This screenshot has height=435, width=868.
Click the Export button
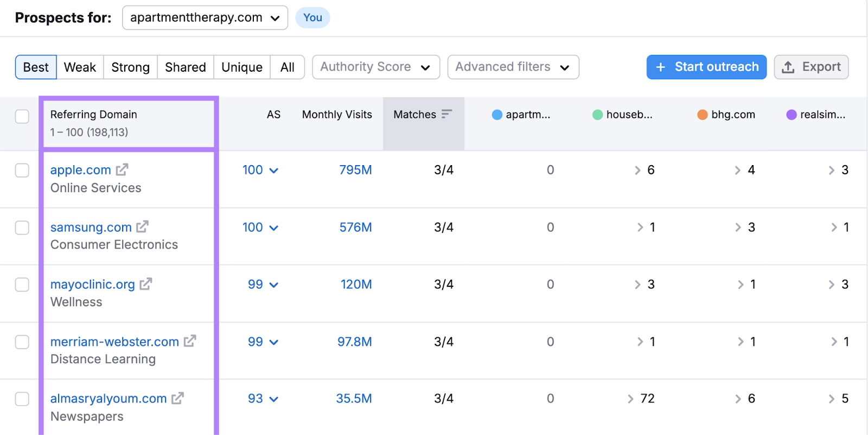[811, 67]
